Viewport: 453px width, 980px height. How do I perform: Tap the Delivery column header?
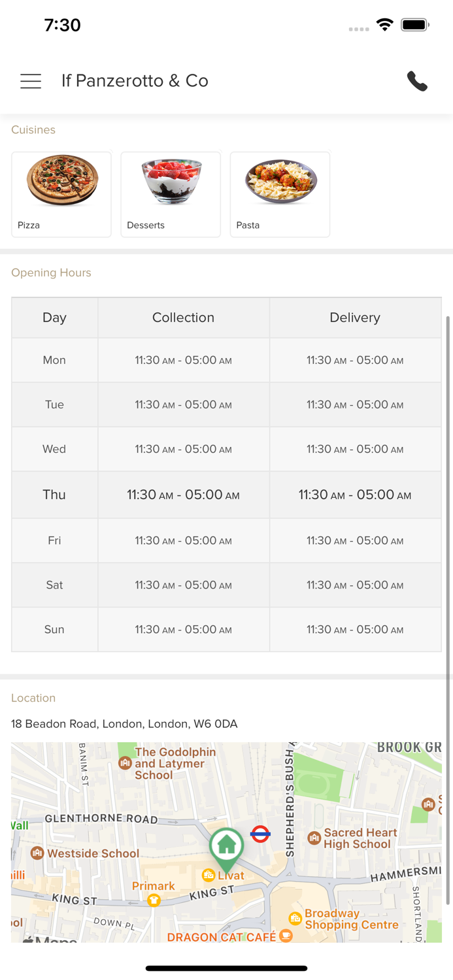coord(355,318)
